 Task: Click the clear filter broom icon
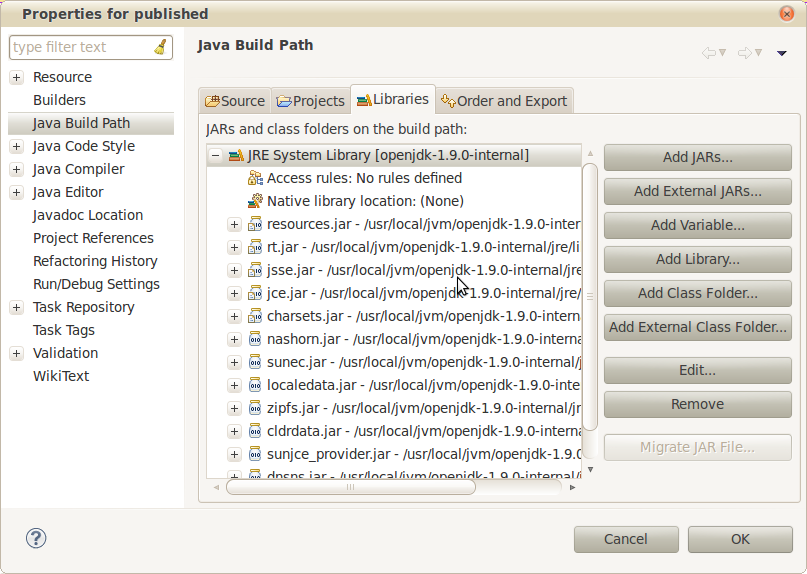point(160,47)
